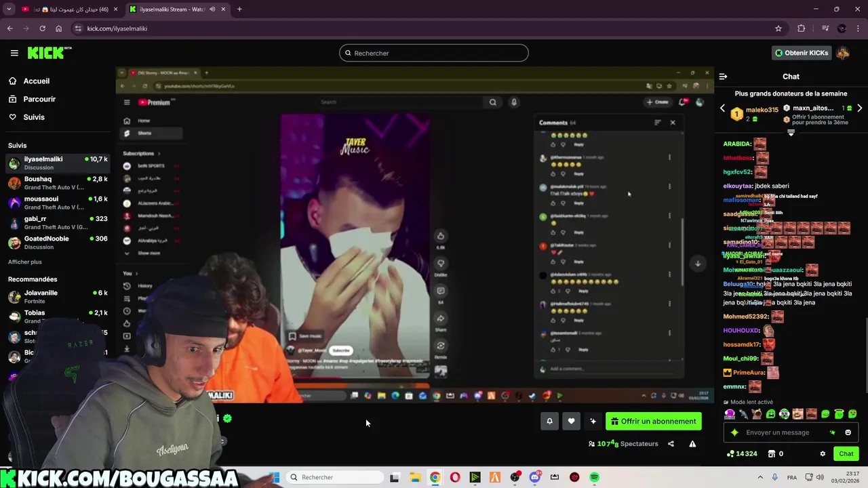Go to browser home page
The height and width of the screenshot is (488, 868).
pos(58,28)
